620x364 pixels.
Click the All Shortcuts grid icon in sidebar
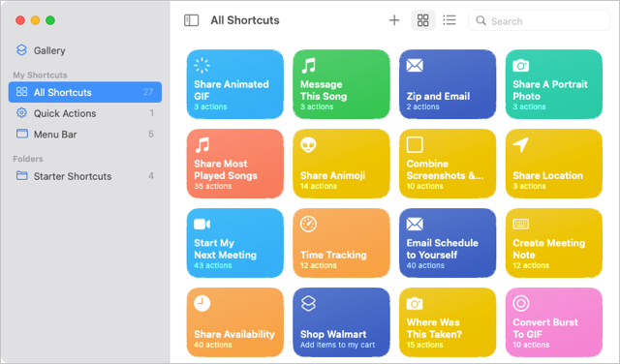[x=21, y=92]
